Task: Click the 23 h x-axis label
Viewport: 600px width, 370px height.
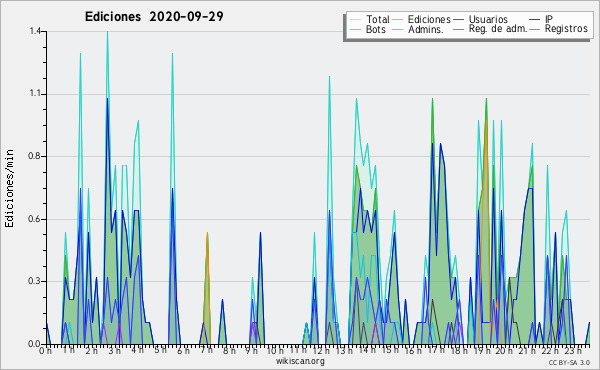Action: point(573,350)
